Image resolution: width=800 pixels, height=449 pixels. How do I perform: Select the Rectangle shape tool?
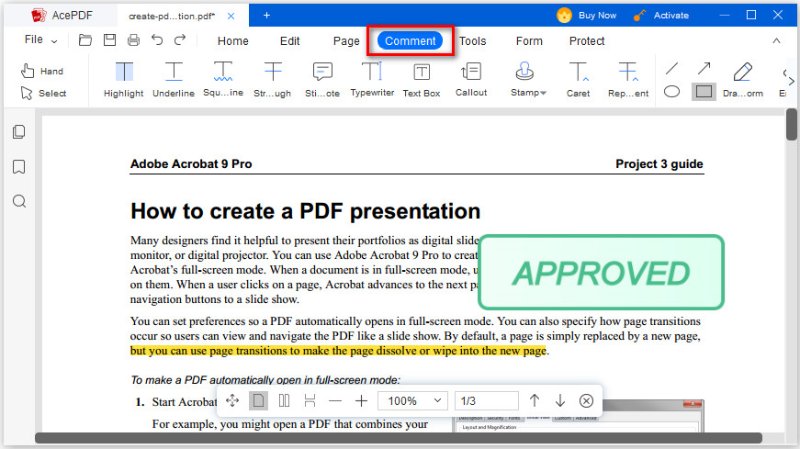(x=704, y=92)
